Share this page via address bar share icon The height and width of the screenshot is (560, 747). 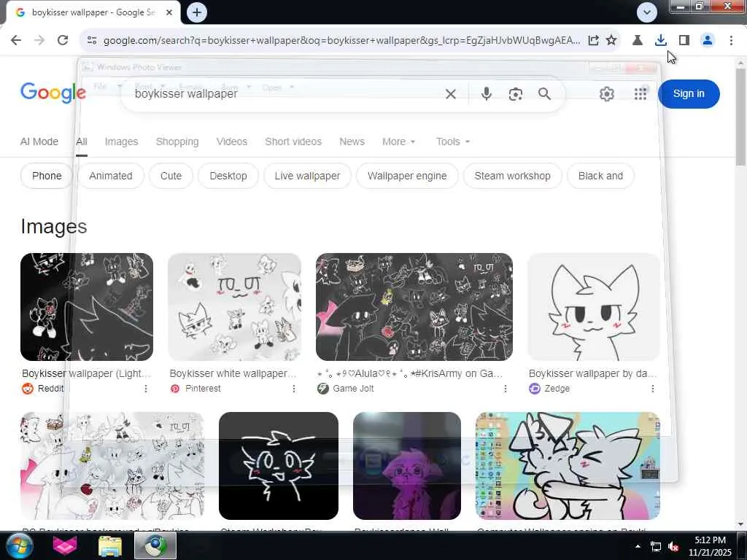click(x=593, y=41)
